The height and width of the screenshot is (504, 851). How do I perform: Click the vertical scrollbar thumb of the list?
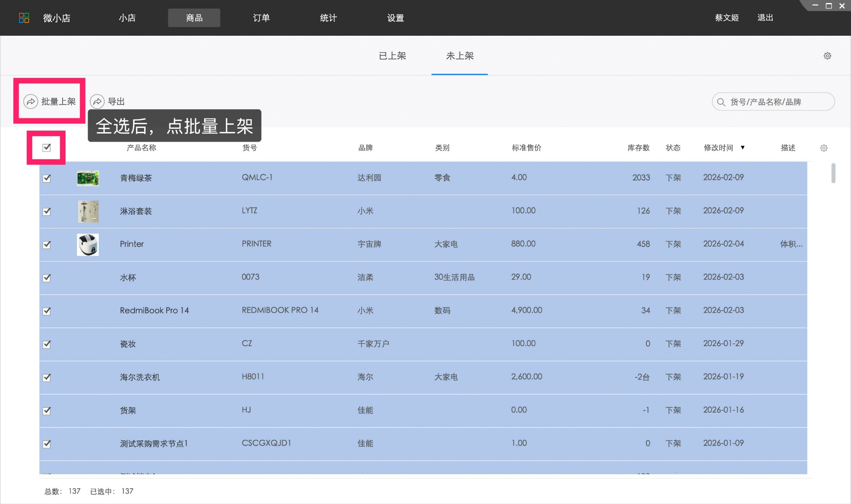[833, 173]
